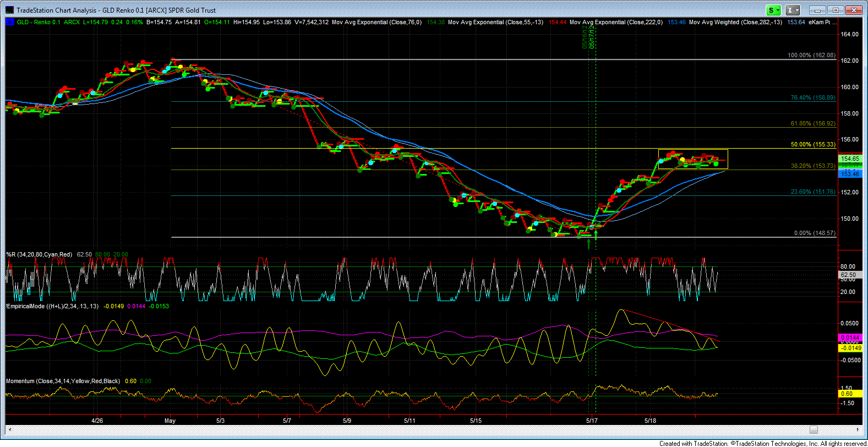Click the 164.00 price axis label
868x447 pixels.
click(x=849, y=34)
